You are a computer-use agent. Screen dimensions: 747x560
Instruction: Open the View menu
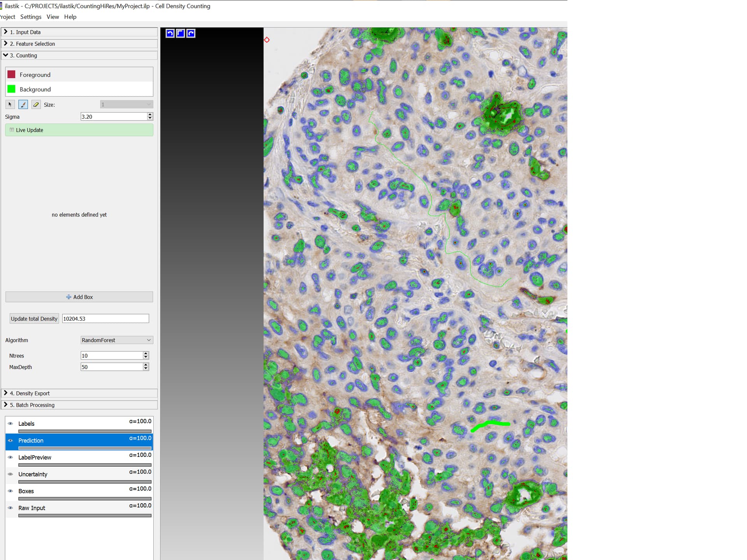tap(53, 17)
